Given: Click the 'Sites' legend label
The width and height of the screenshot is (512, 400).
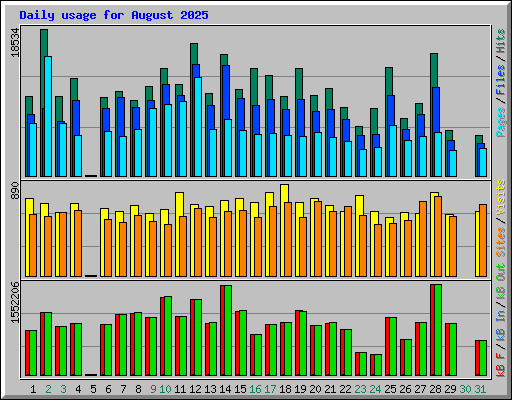Looking at the screenshot, I should pos(500,242).
